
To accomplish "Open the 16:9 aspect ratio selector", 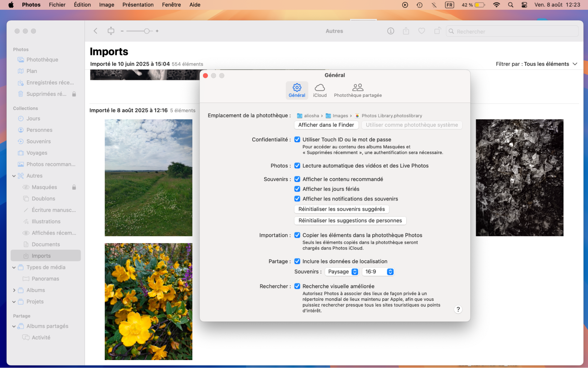I will 378,271.
